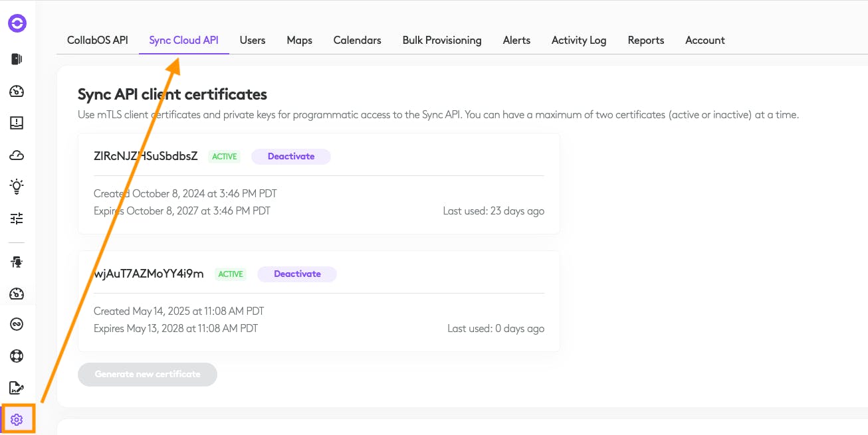Click the Logitech Sync logo icon
868x435 pixels.
[17, 24]
